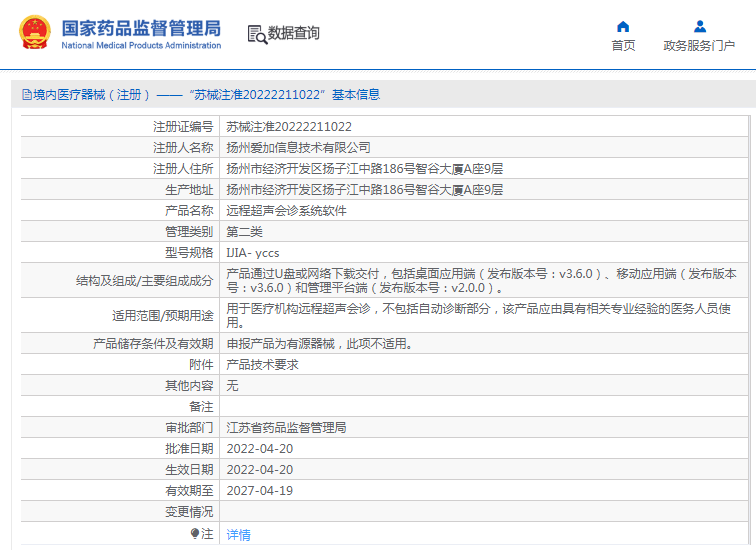Click the national emblem logo
This screenshot has height=550, width=756.
(x=35, y=33)
